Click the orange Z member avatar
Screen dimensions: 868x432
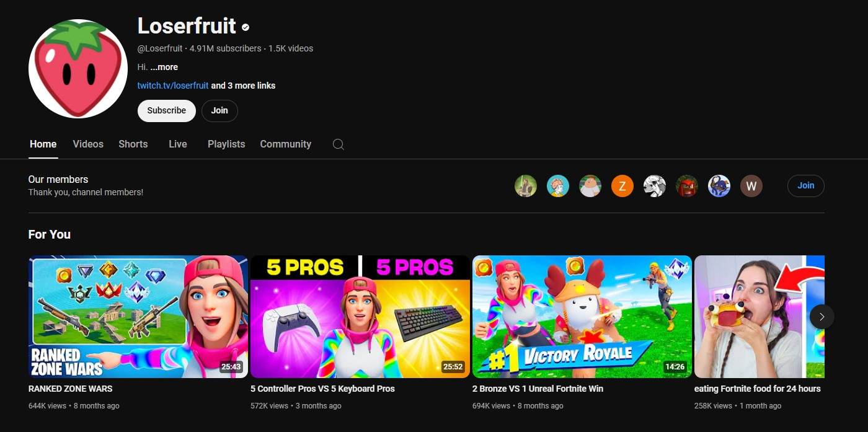(x=622, y=185)
